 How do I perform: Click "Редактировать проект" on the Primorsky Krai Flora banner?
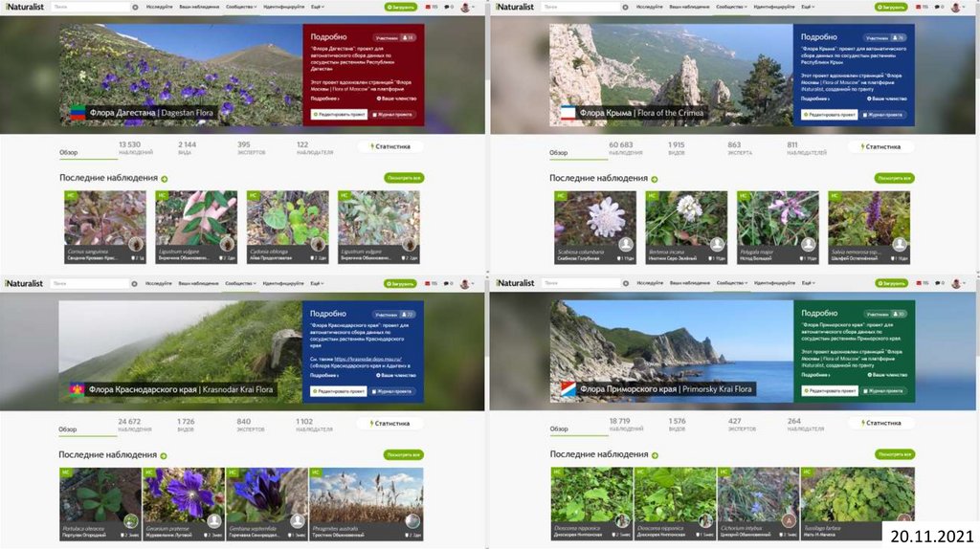pyautogui.click(x=830, y=390)
